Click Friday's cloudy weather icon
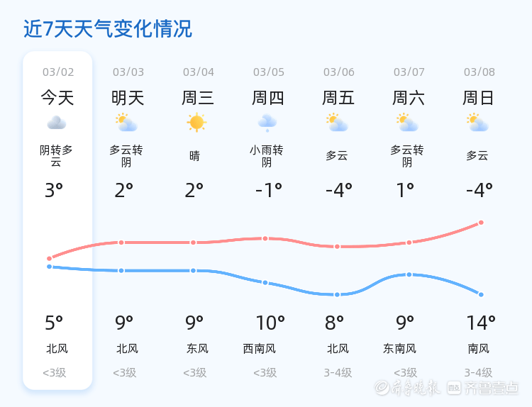 click(338, 123)
